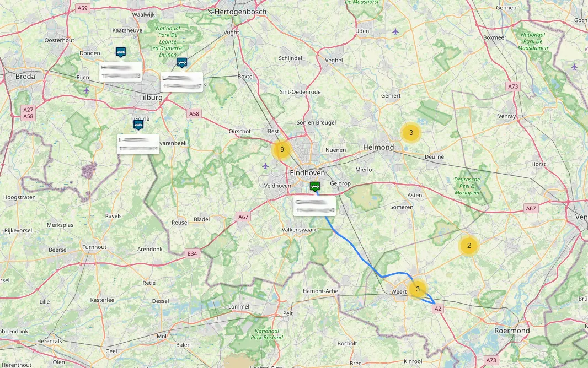Click the Deurnsche Peel & Mariapeel label
Image resolution: width=588 pixels, height=368 pixels.
coord(467,186)
